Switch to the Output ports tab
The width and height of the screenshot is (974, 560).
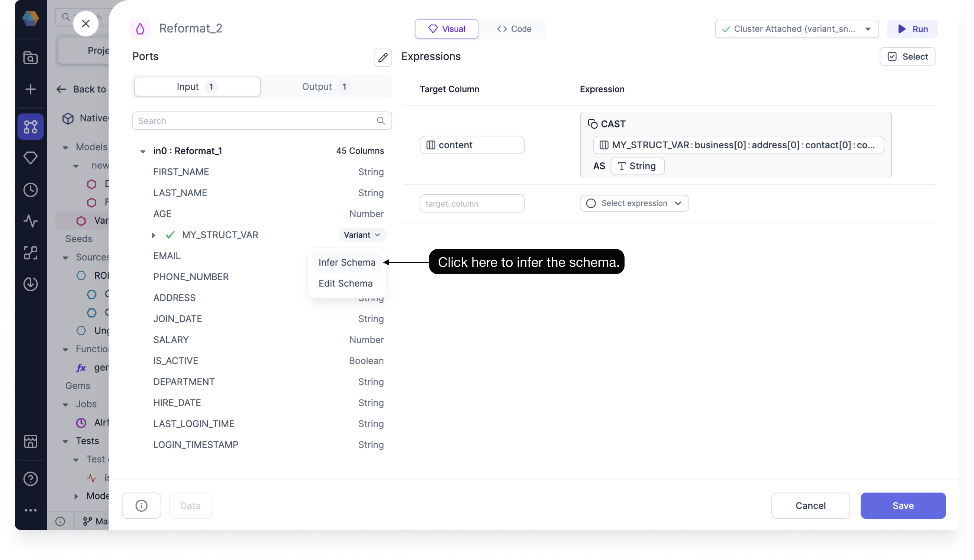coord(326,87)
